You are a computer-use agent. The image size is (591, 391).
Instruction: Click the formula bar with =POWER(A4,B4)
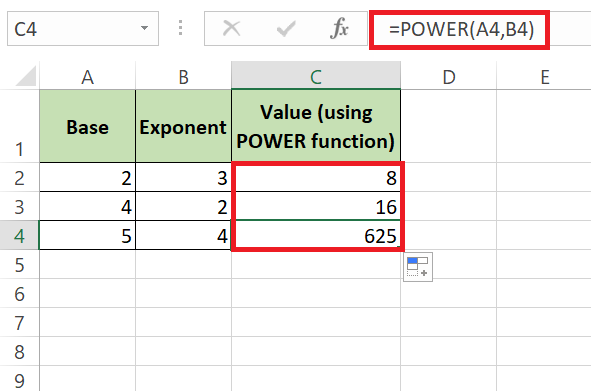coord(460,29)
